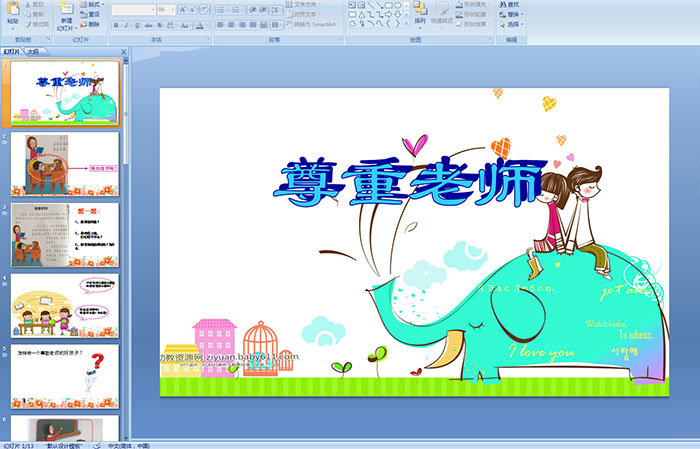The width and height of the screenshot is (700, 449).
Task: Toggle italic text formatting
Action: (127, 24)
